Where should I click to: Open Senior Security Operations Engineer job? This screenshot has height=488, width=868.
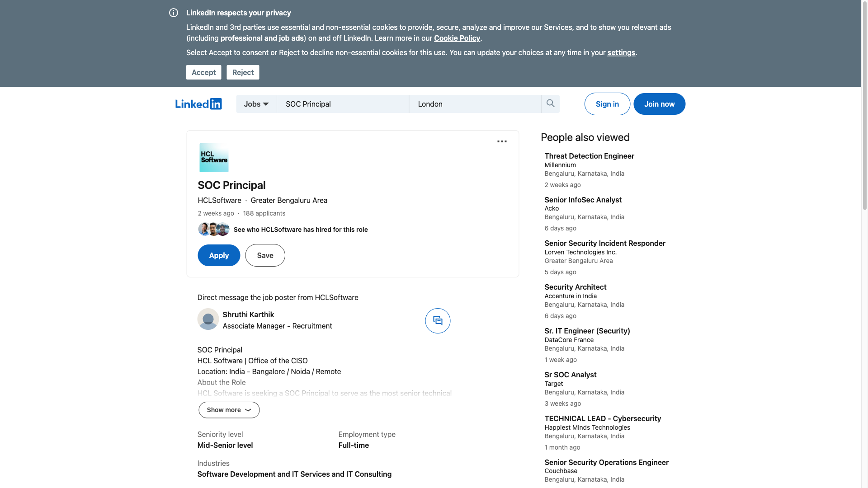click(606, 462)
